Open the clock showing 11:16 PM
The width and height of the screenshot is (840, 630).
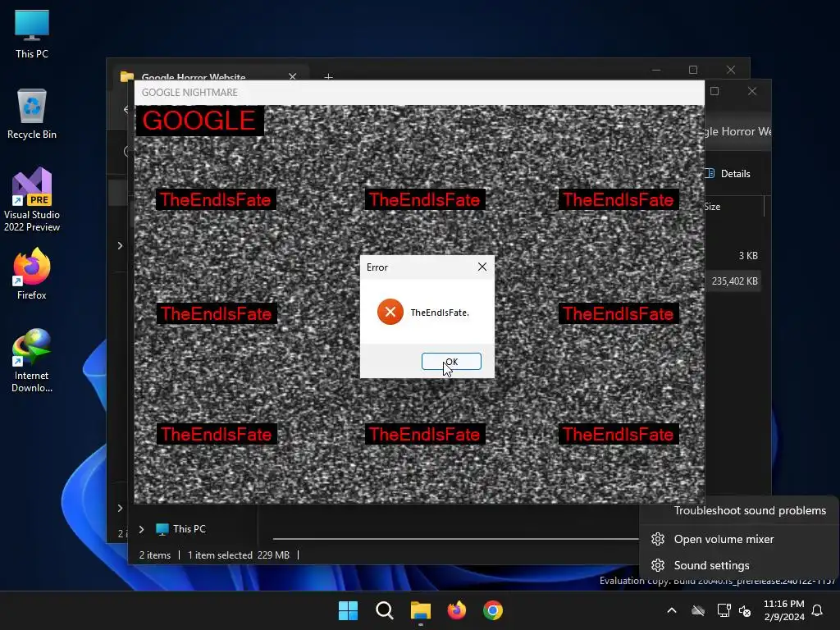783,604
